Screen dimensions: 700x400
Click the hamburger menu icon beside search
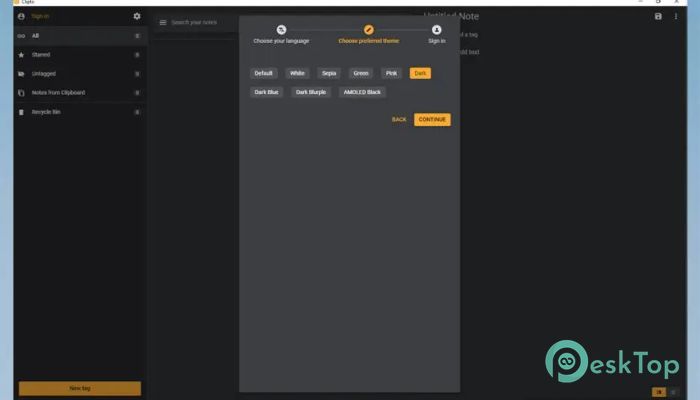click(x=163, y=22)
